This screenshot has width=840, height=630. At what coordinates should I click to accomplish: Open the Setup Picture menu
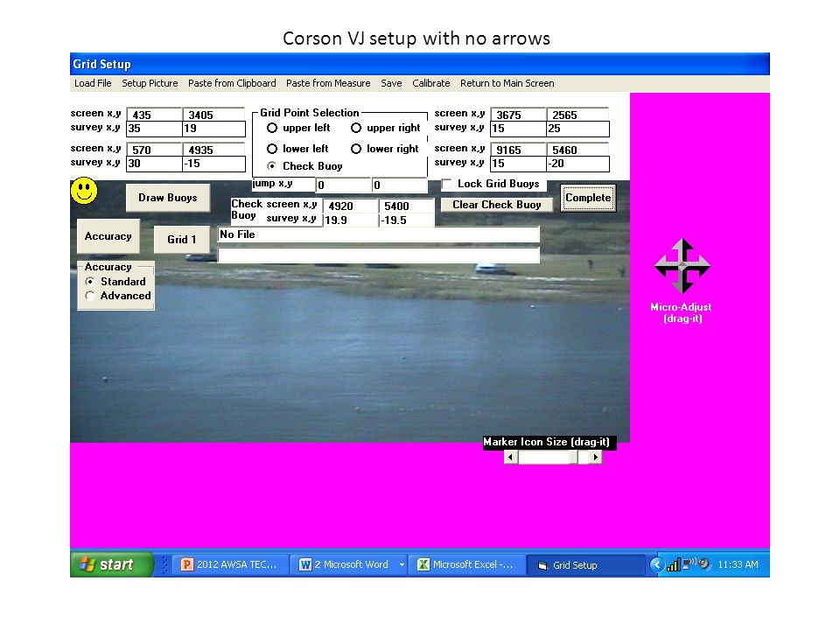coord(150,83)
